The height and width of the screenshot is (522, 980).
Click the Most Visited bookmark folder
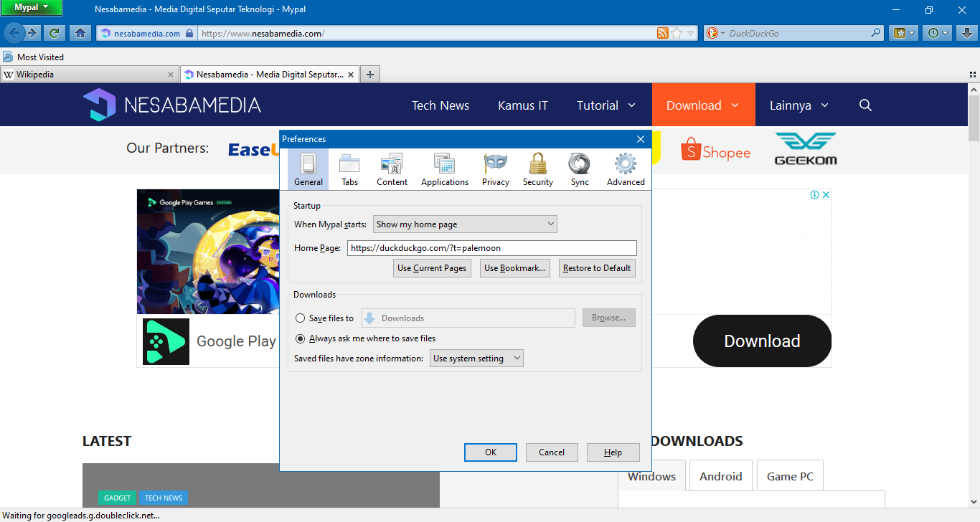(33, 57)
